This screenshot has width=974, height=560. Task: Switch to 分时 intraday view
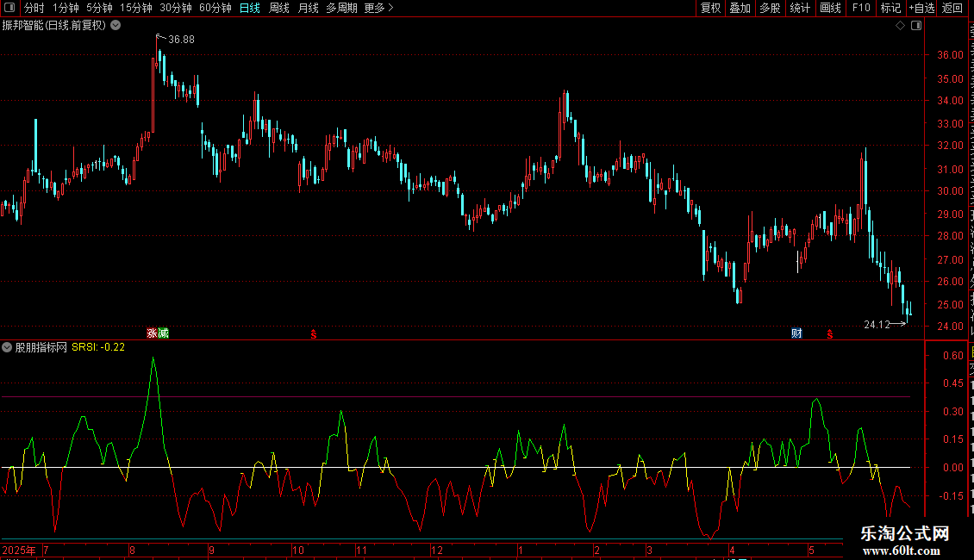coord(34,8)
